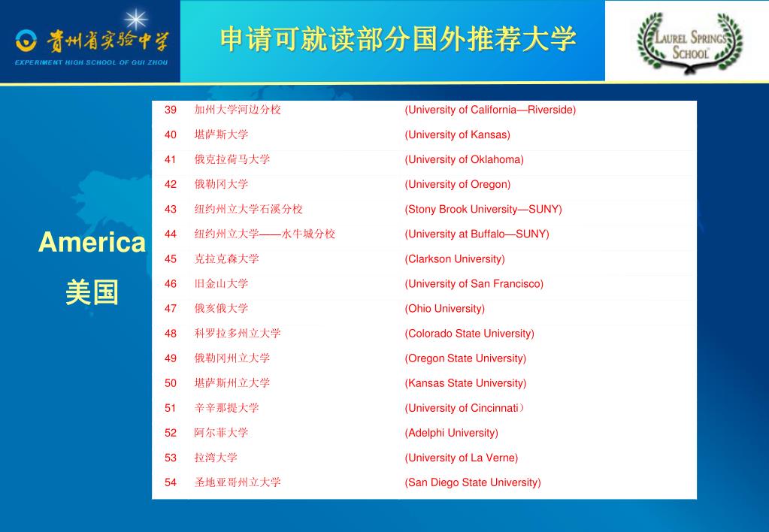This screenshot has width=769, height=532.
Task: Select 纽约州立大学石溪分校
Action: [248, 210]
